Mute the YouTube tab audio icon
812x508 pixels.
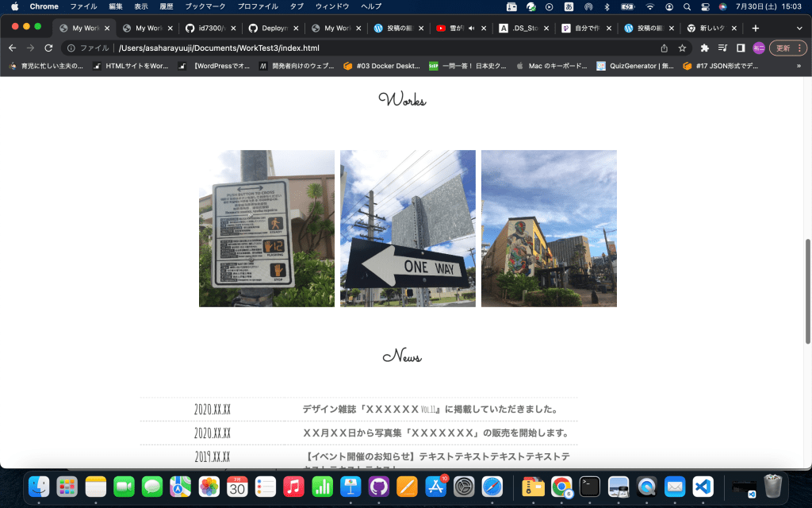pos(472,28)
